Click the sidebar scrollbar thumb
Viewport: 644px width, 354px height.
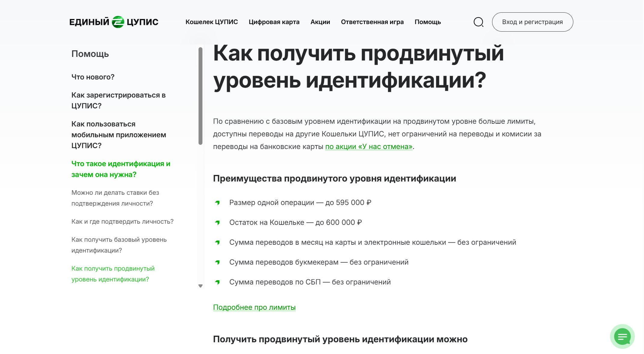click(x=200, y=96)
